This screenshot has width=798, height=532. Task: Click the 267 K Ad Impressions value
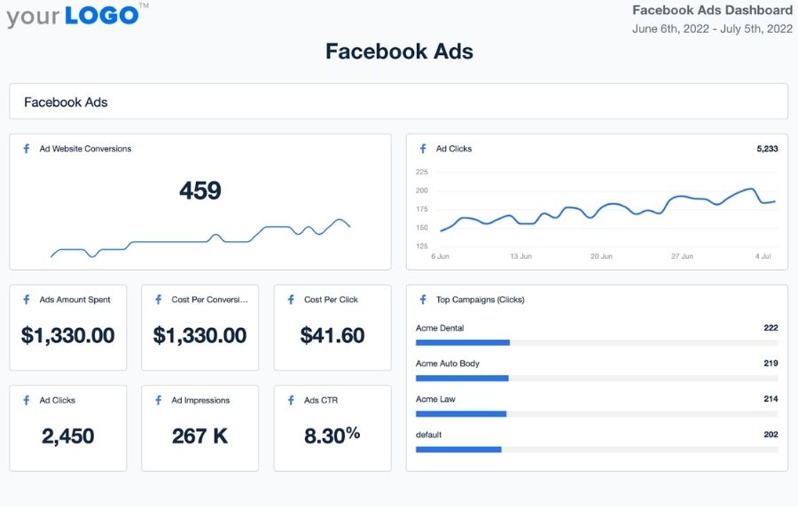coord(200,436)
